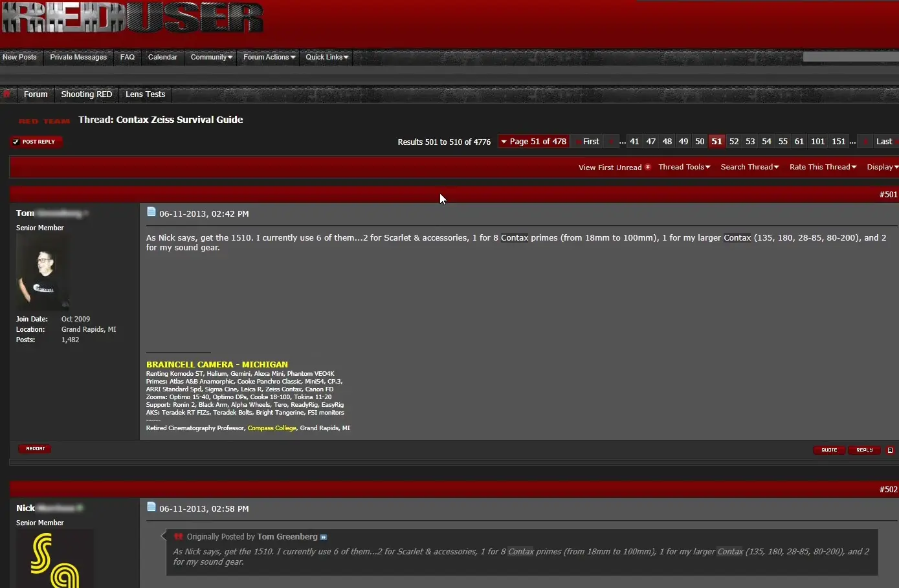The width and height of the screenshot is (899, 588).
Task: Click the post icon beside 02:58 PM timestamp
Action: pyautogui.click(x=151, y=507)
